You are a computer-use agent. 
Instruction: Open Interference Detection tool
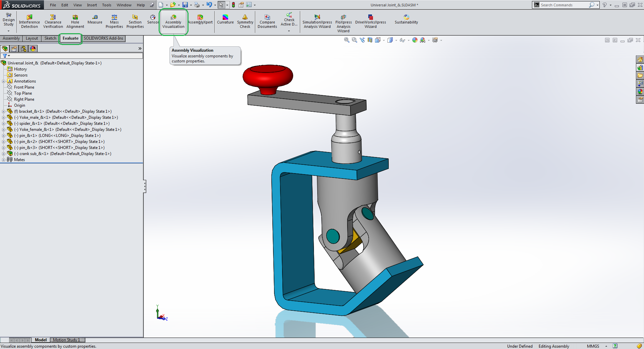30,21
